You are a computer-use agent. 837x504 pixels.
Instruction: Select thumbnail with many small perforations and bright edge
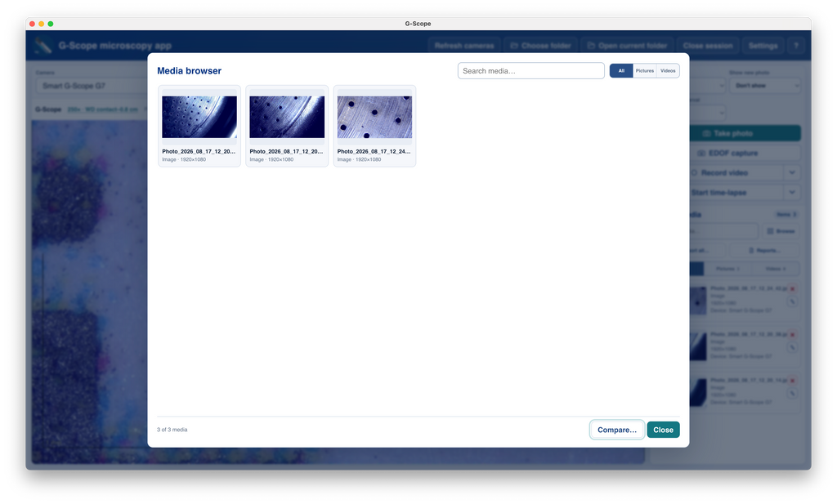[x=199, y=118]
